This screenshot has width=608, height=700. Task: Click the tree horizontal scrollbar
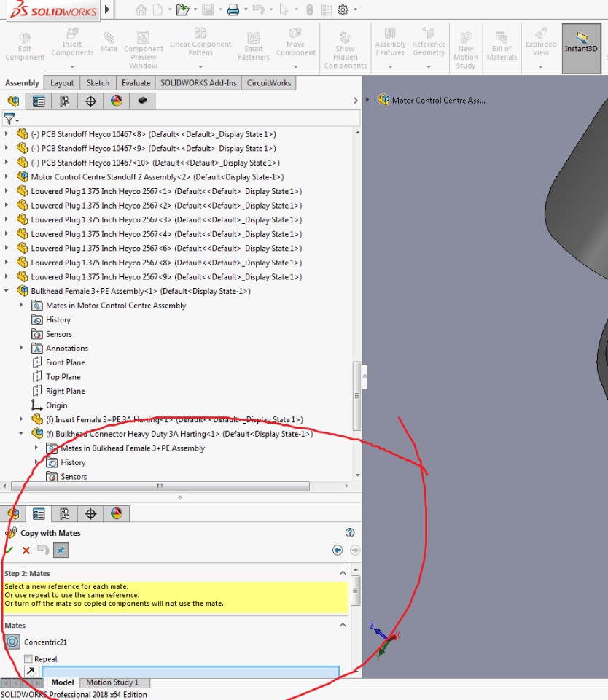[x=160, y=486]
